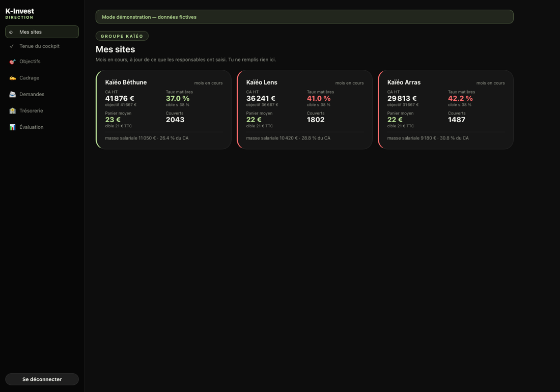Click the inbox icon beside Demandes

pyautogui.click(x=13, y=94)
